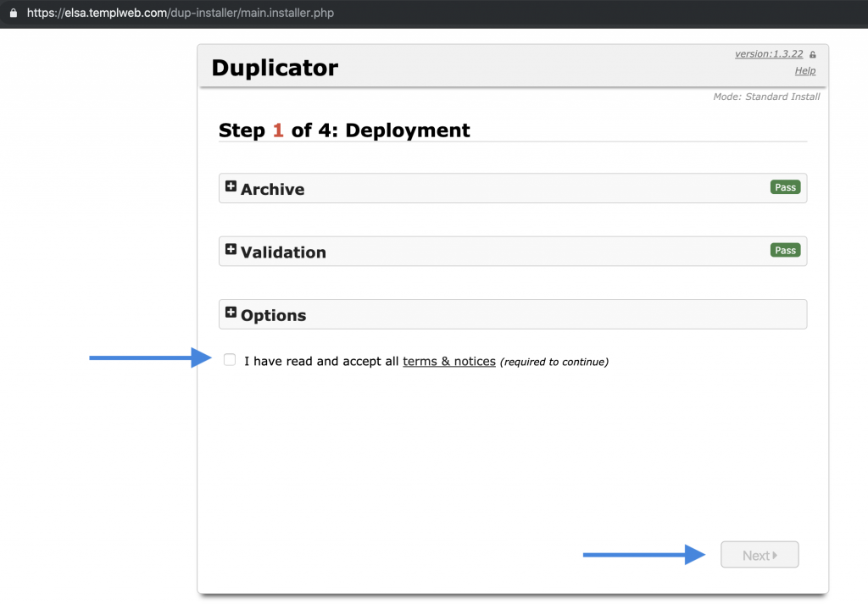This screenshot has height=604, width=868.
Task: Open the version:1.3.22 link
Action: coord(768,54)
